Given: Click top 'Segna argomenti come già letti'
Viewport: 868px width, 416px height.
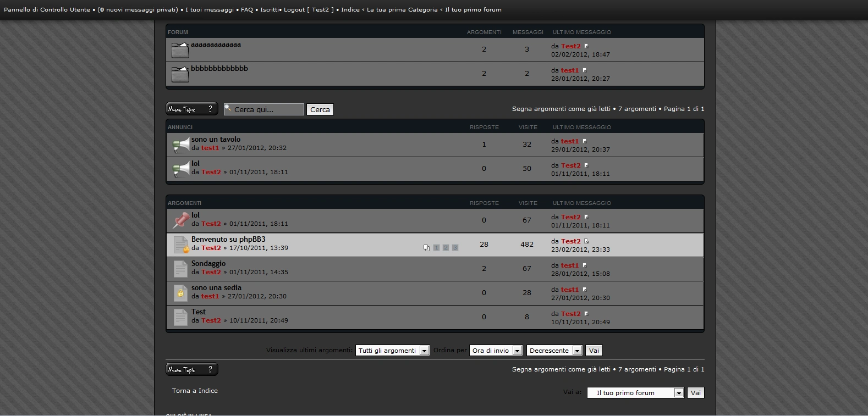Looking at the screenshot, I should (561, 109).
